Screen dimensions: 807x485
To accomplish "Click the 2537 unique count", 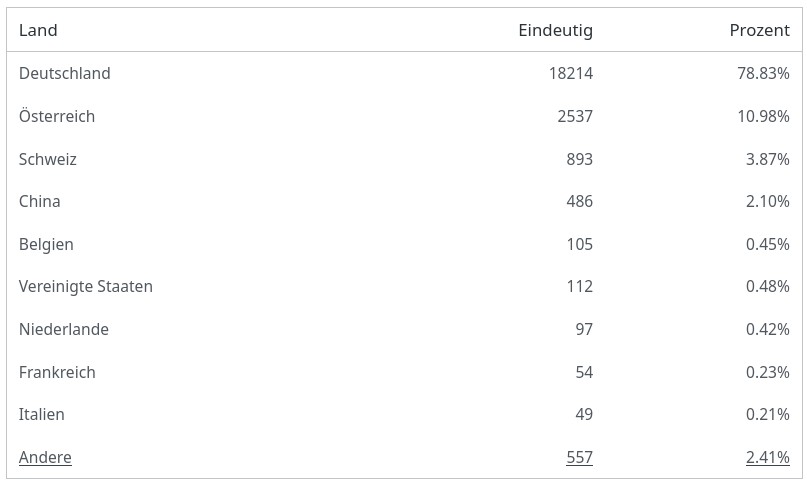I will [x=575, y=116].
